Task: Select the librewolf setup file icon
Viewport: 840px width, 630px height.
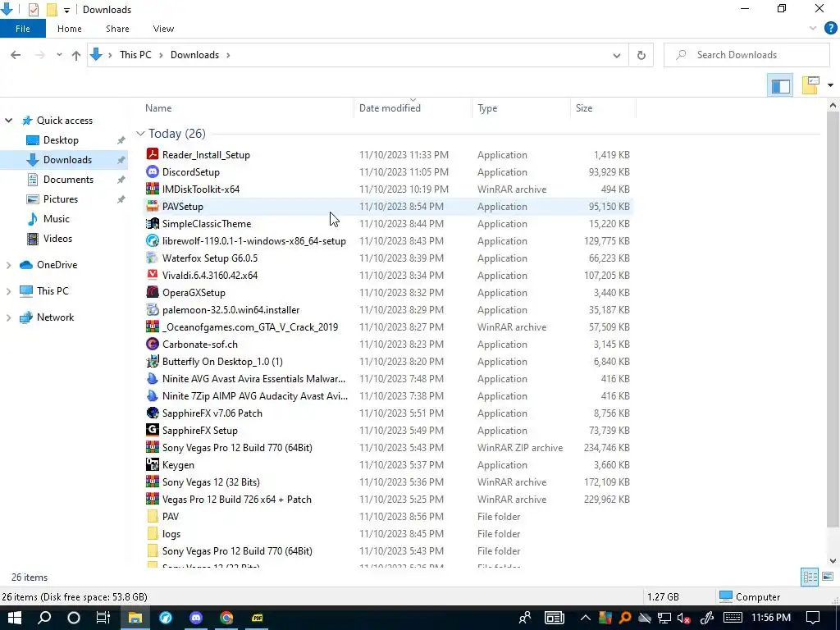Action: click(x=153, y=240)
